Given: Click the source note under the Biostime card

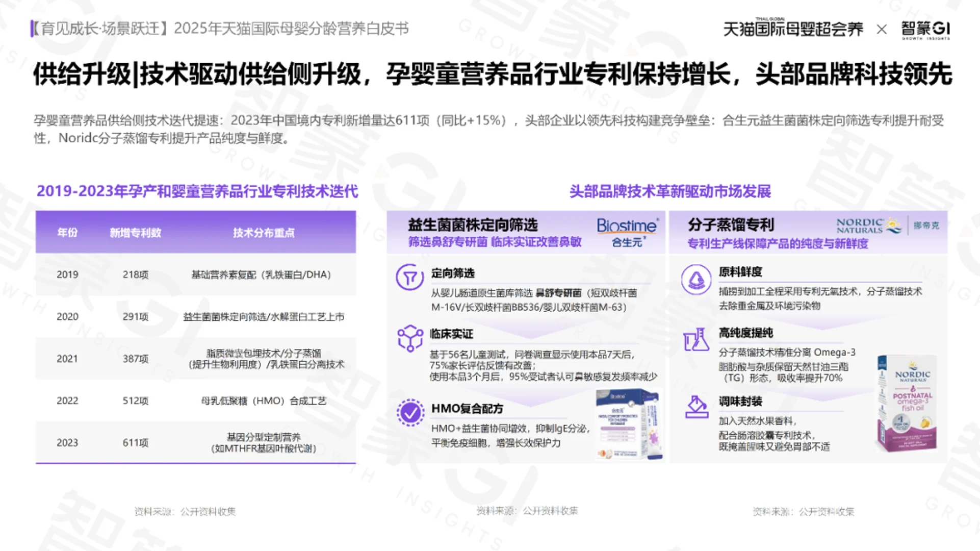Looking at the screenshot, I should [527, 511].
